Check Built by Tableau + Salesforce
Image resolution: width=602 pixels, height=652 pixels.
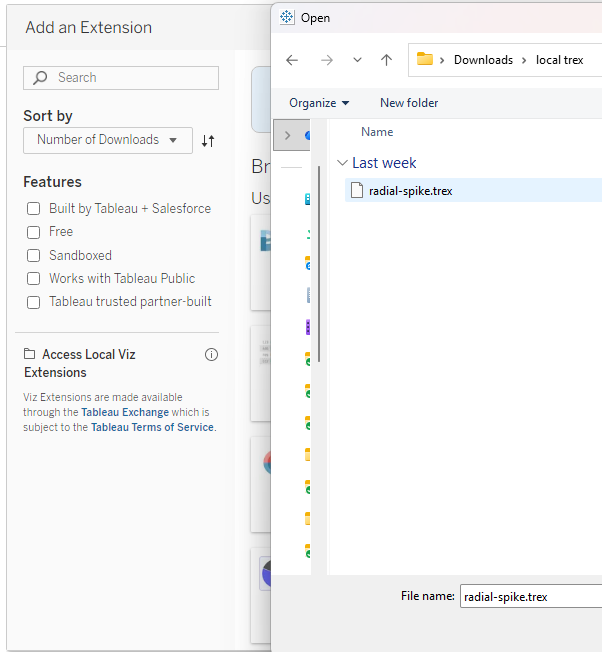tap(34, 208)
